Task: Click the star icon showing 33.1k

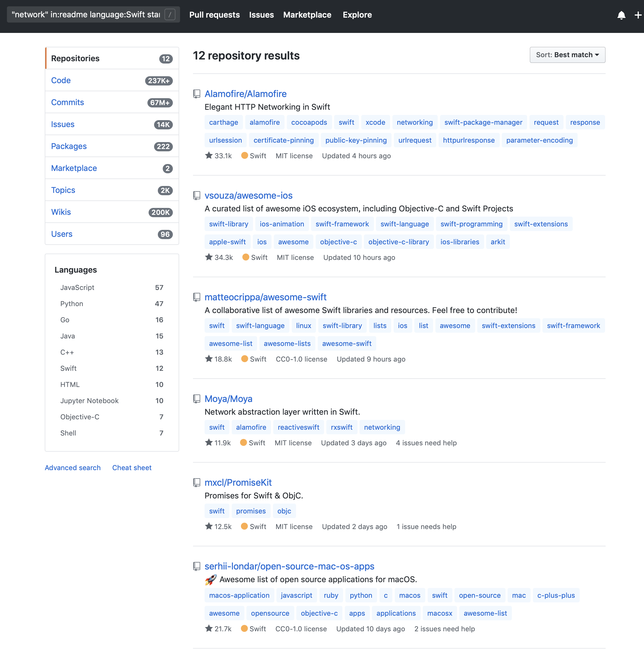Action: 209,156
